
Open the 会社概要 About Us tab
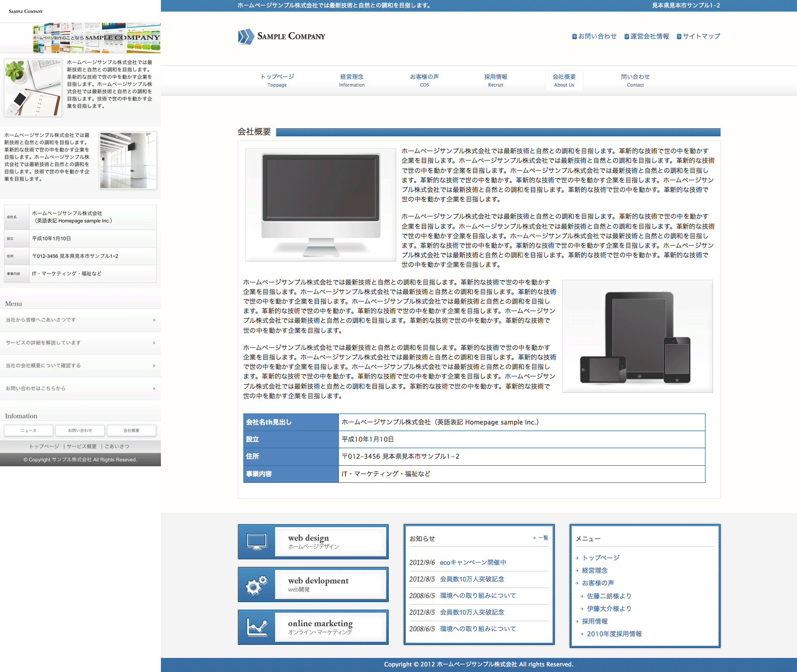pyautogui.click(x=564, y=80)
